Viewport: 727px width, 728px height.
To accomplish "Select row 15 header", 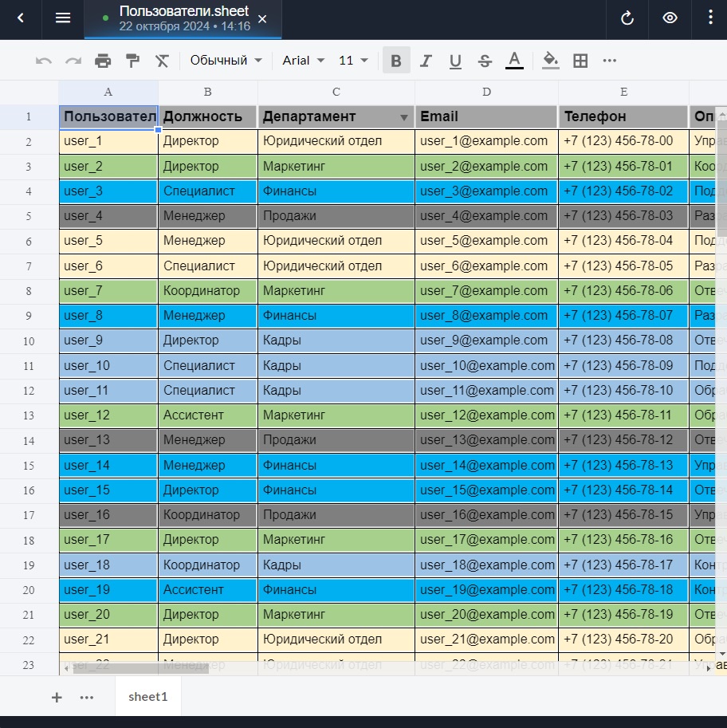I will click(x=29, y=466).
